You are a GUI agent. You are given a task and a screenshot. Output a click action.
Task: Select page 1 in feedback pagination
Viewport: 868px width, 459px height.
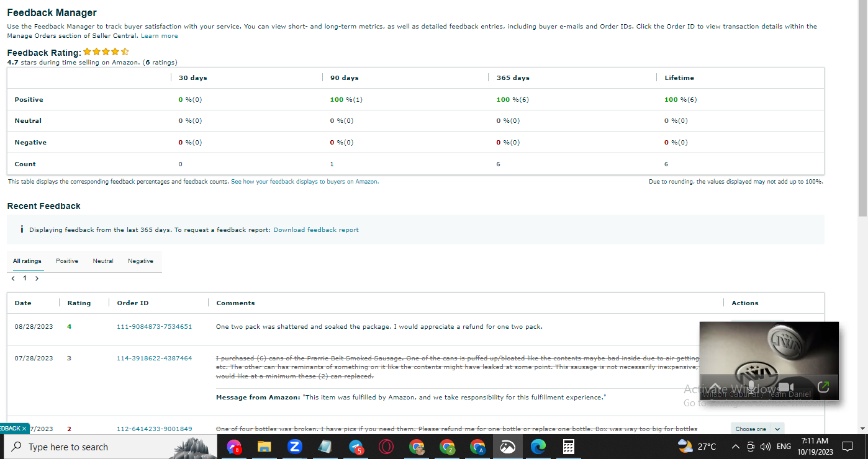pyautogui.click(x=25, y=279)
